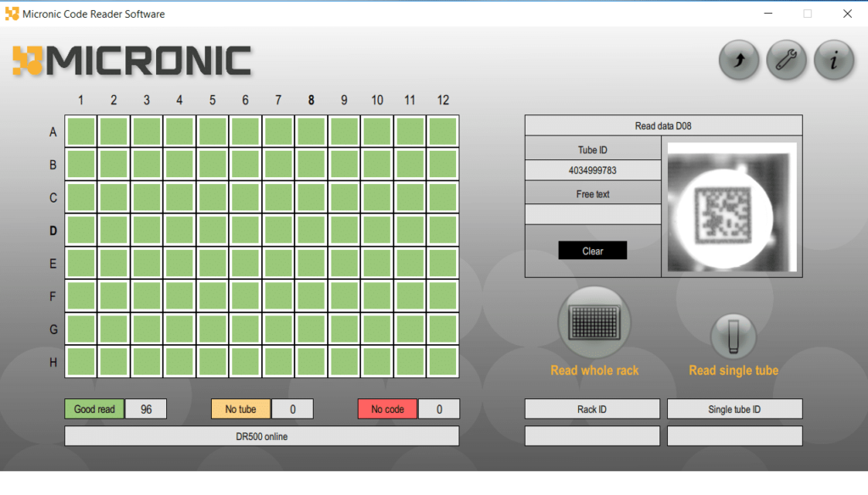The image size is (868, 495).
Task: Click the Micronic icon in title bar
Action: point(12,14)
